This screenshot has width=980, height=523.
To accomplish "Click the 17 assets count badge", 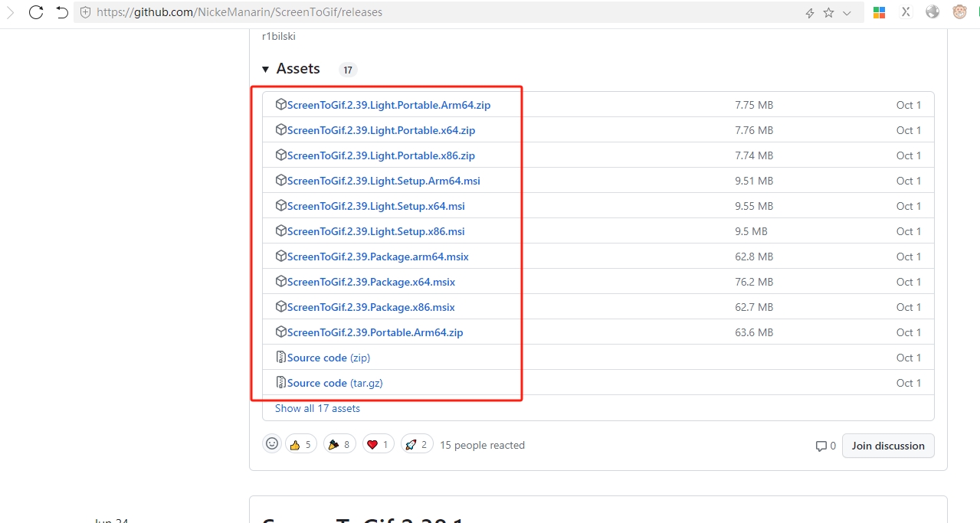I will coord(348,70).
